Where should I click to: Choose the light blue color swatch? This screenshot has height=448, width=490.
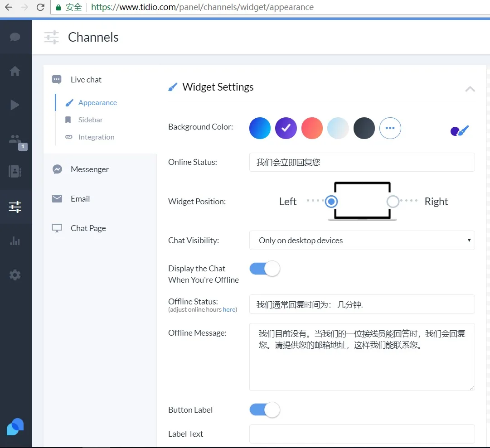click(x=338, y=128)
